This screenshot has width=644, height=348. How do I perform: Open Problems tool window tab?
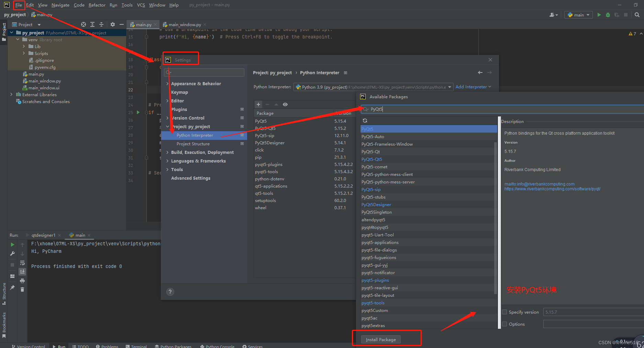point(107,346)
